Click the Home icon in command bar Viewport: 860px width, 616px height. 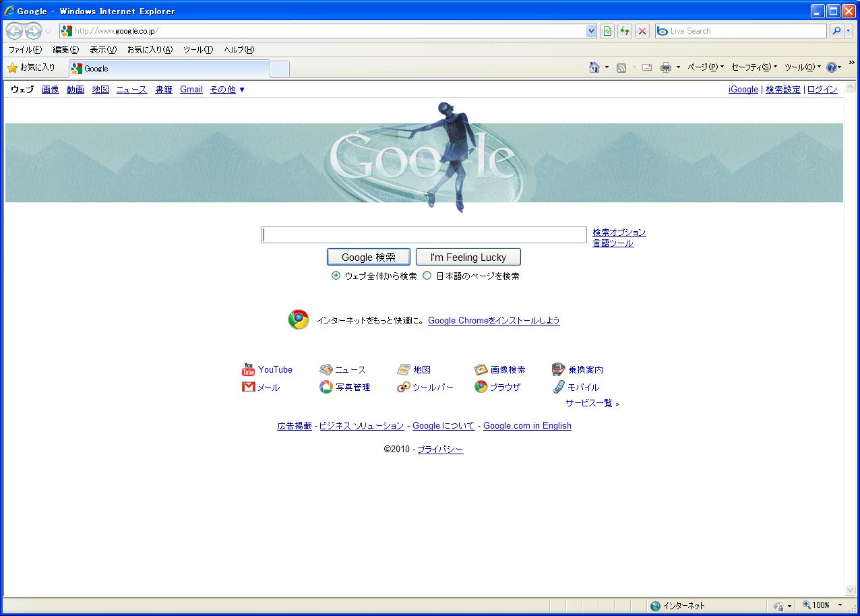point(594,67)
